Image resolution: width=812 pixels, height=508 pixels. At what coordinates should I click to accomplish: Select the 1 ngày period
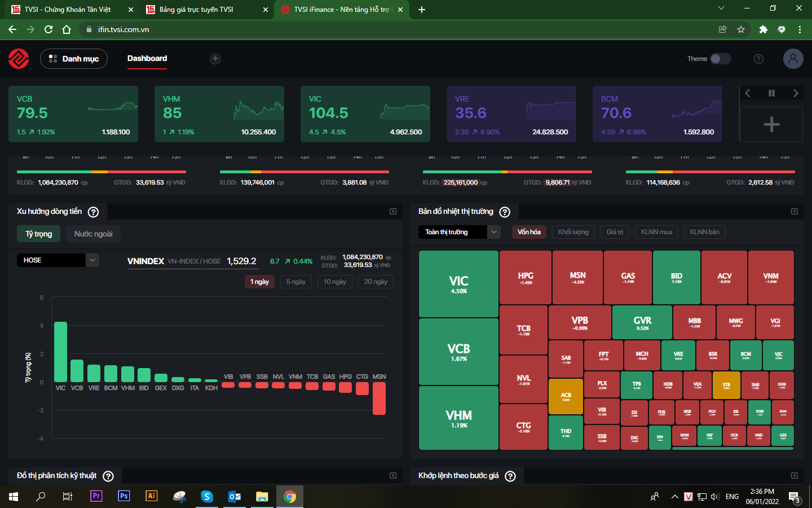pos(259,282)
